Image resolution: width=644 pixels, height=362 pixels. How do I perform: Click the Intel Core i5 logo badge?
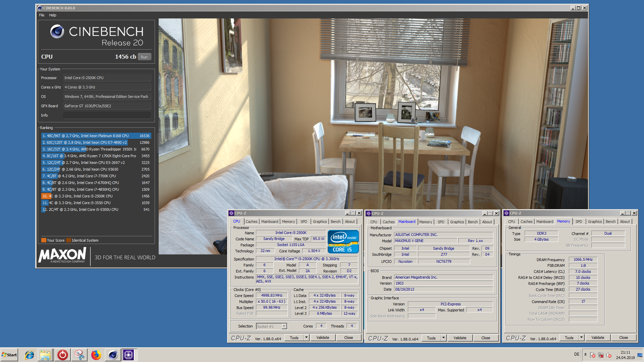click(x=343, y=241)
